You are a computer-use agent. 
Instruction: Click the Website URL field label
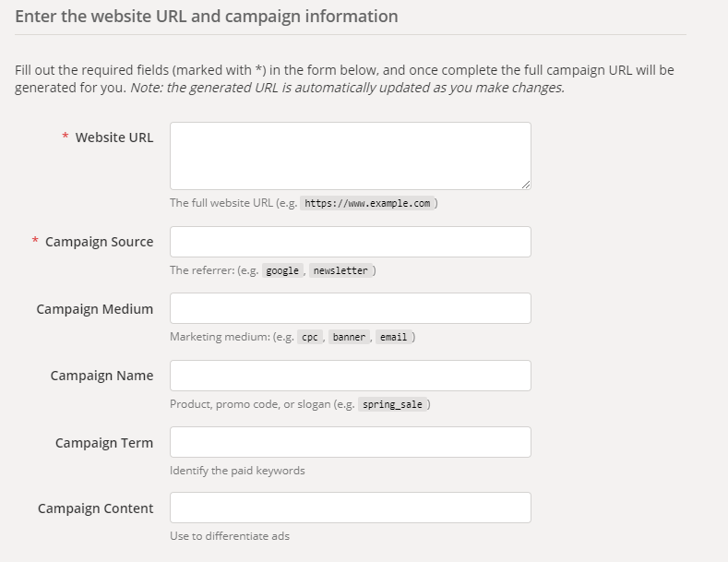pyautogui.click(x=114, y=138)
